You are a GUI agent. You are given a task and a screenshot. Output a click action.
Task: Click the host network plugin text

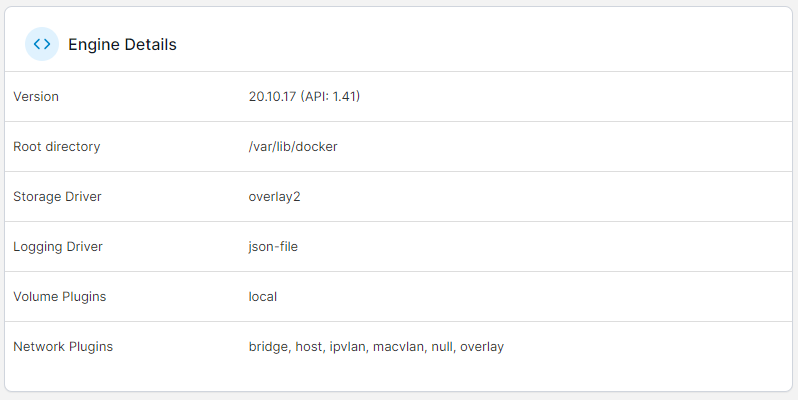(309, 347)
